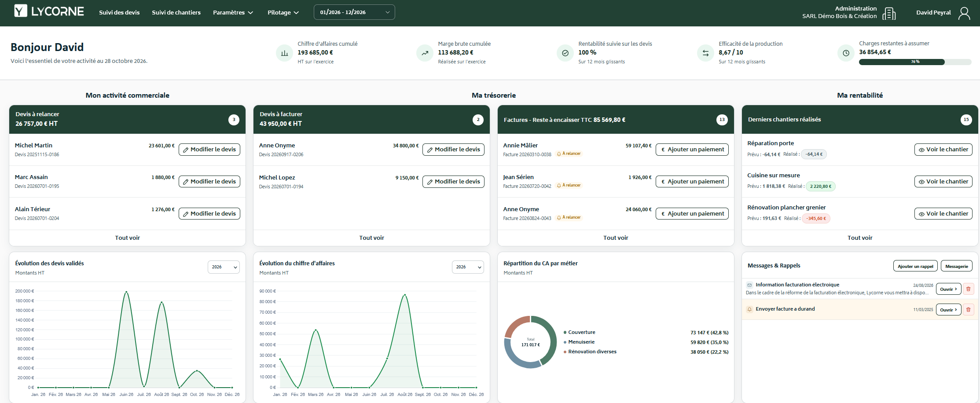Open the 01/2026 - 12/2026 period selector

pos(354,12)
